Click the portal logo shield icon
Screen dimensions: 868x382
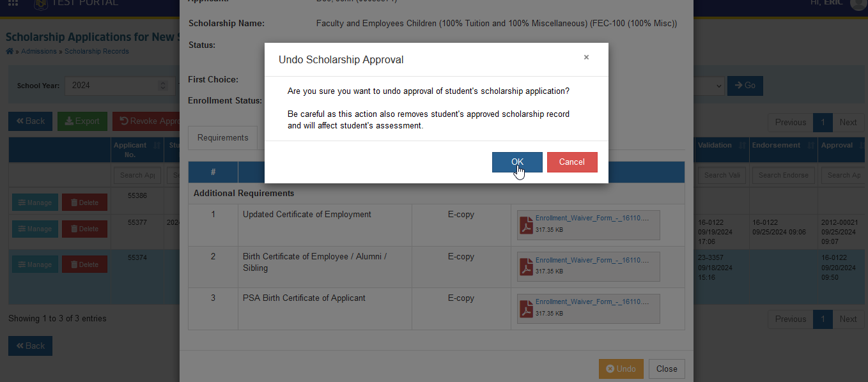pyautogui.click(x=40, y=3)
